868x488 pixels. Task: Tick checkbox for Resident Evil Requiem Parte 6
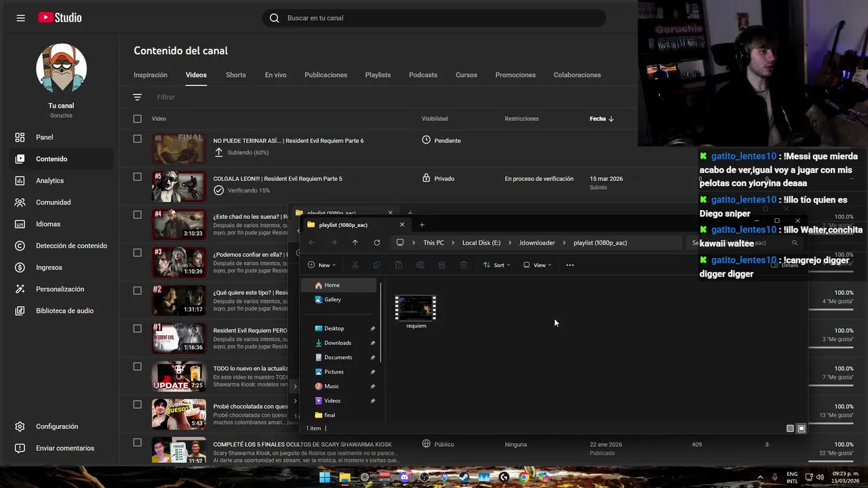[138, 139]
